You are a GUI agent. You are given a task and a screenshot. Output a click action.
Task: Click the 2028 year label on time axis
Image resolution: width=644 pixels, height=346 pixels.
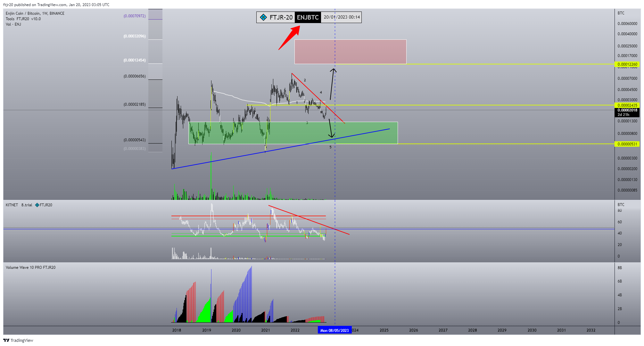pyautogui.click(x=473, y=330)
